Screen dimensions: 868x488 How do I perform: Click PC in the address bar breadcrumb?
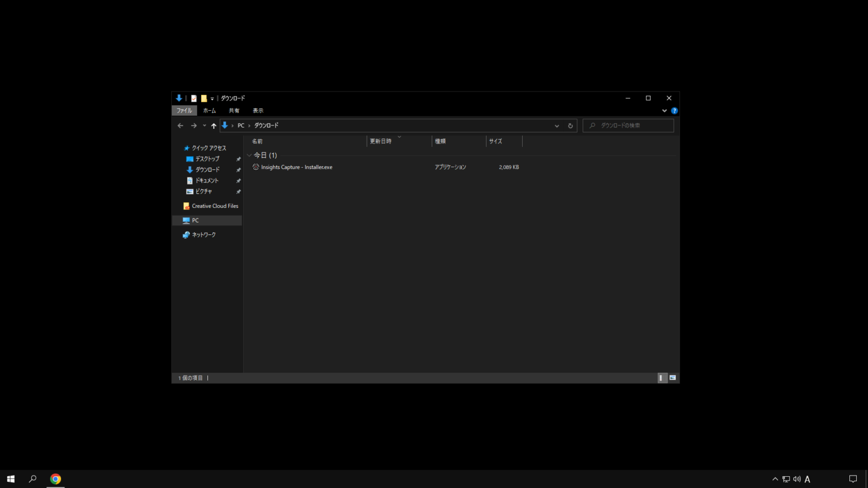click(x=241, y=125)
